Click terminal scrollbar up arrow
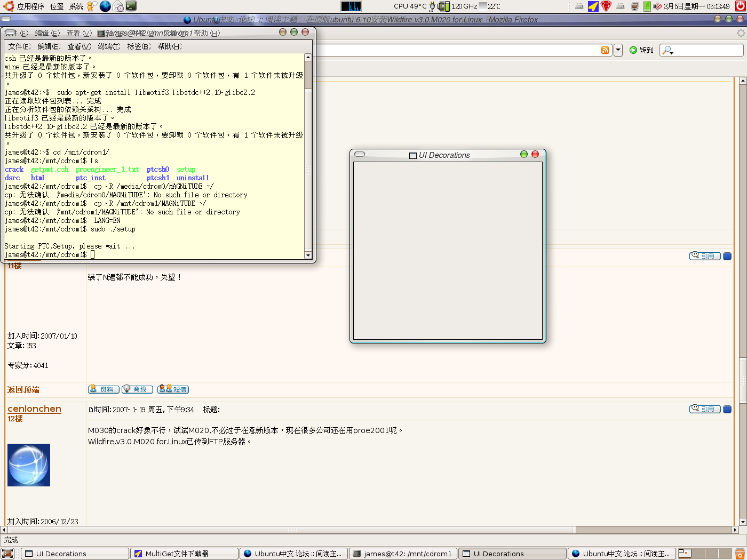The height and width of the screenshot is (560, 747). coord(308,57)
